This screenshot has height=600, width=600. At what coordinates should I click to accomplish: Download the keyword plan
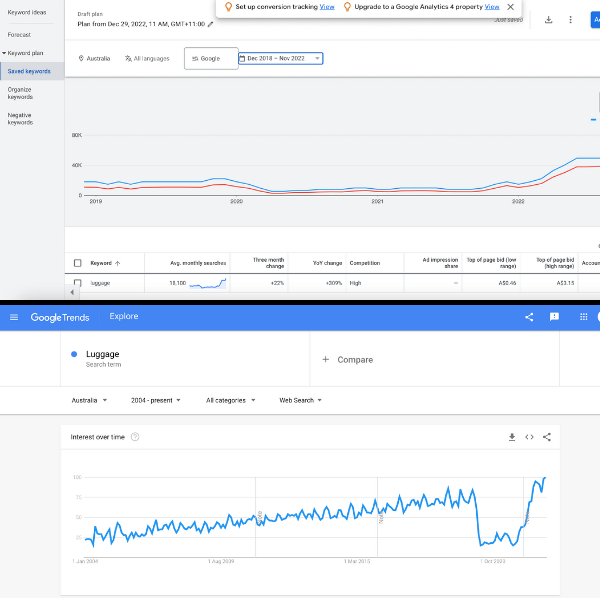tap(548, 19)
